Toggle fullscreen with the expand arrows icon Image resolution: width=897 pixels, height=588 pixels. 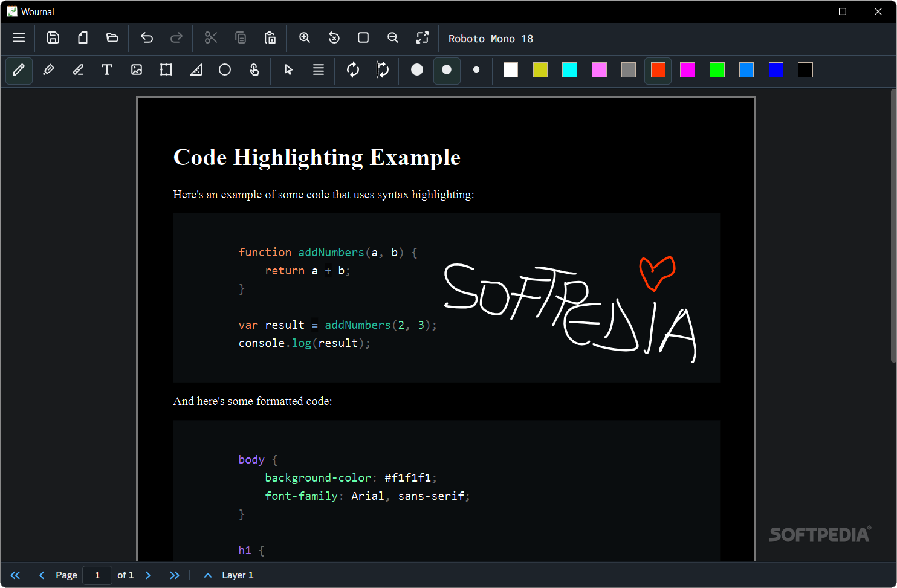(x=423, y=37)
